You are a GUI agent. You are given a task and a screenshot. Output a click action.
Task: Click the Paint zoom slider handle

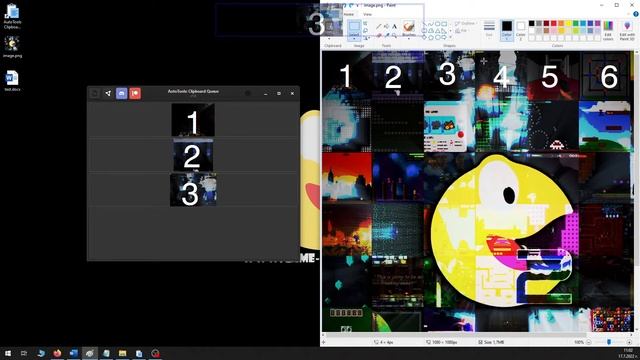[x=609, y=342]
